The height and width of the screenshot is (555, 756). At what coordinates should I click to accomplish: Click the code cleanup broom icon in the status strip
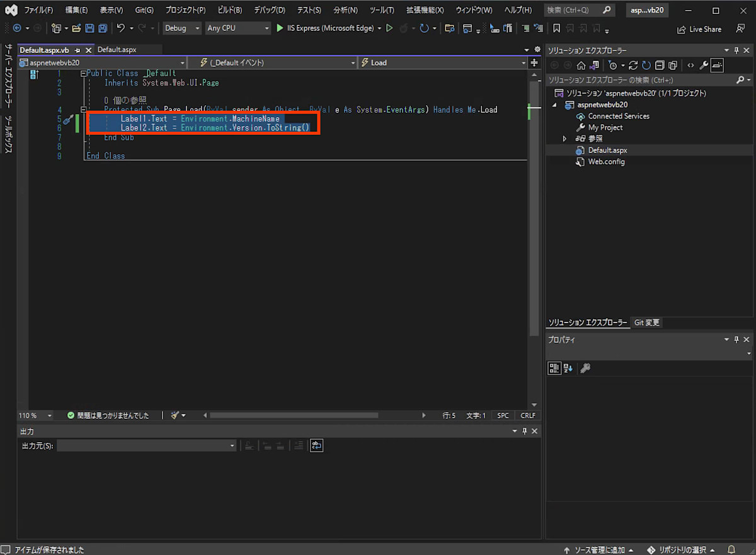[x=175, y=415]
